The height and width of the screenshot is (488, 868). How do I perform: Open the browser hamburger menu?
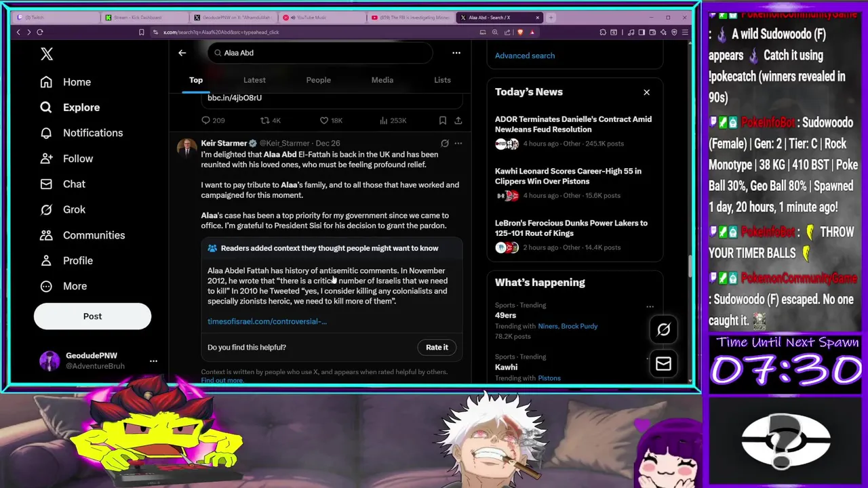pos(686,32)
